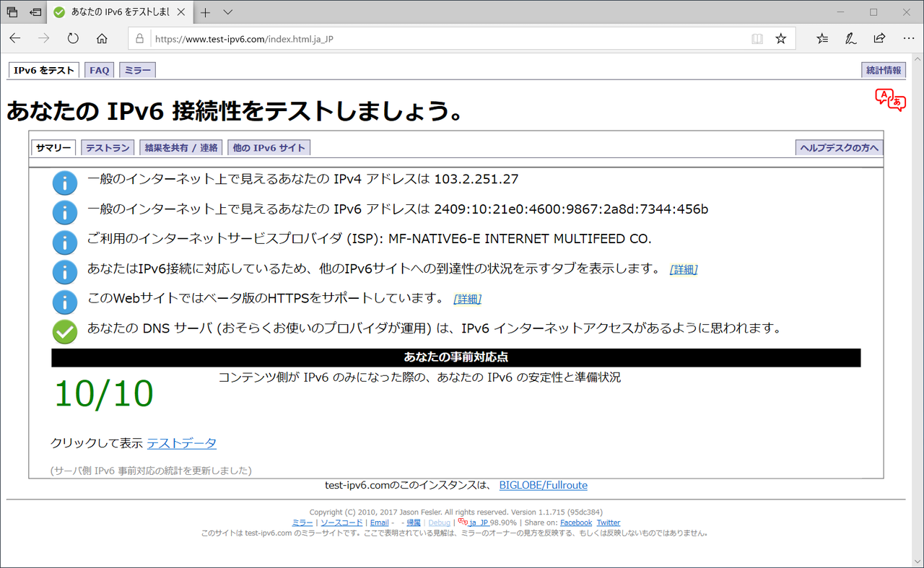Click the あなたの事前対応点 black header bar
This screenshot has width=924, height=568.
tap(456, 357)
